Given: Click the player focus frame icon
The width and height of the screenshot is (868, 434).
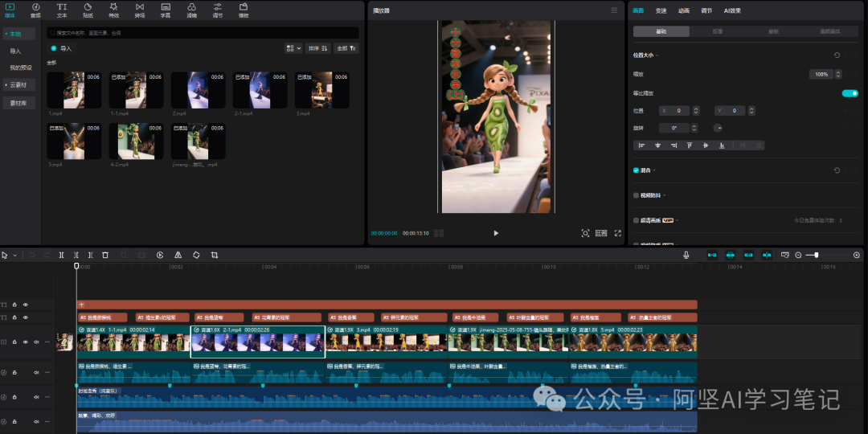Looking at the screenshot, I should pos(585,233).
